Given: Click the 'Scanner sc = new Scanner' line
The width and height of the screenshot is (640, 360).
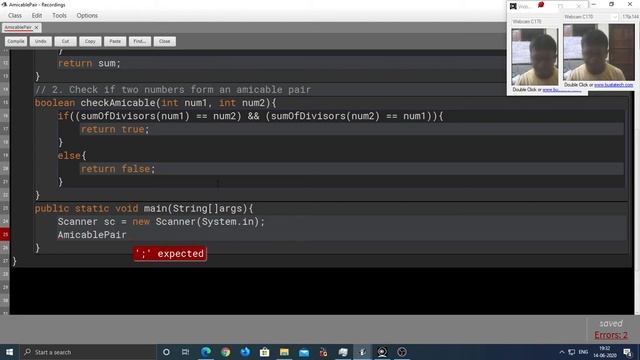Looking at the screenshot, I should 161,222.
